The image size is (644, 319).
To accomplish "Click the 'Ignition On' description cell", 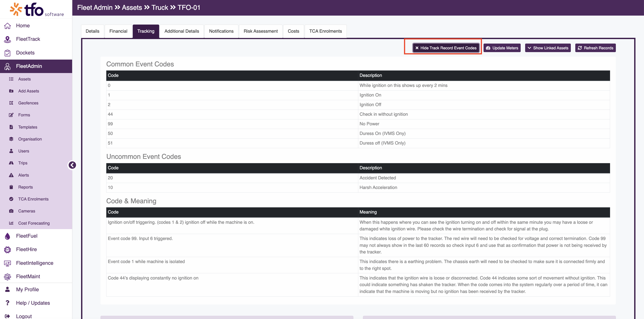I will [x=484, y=95].
